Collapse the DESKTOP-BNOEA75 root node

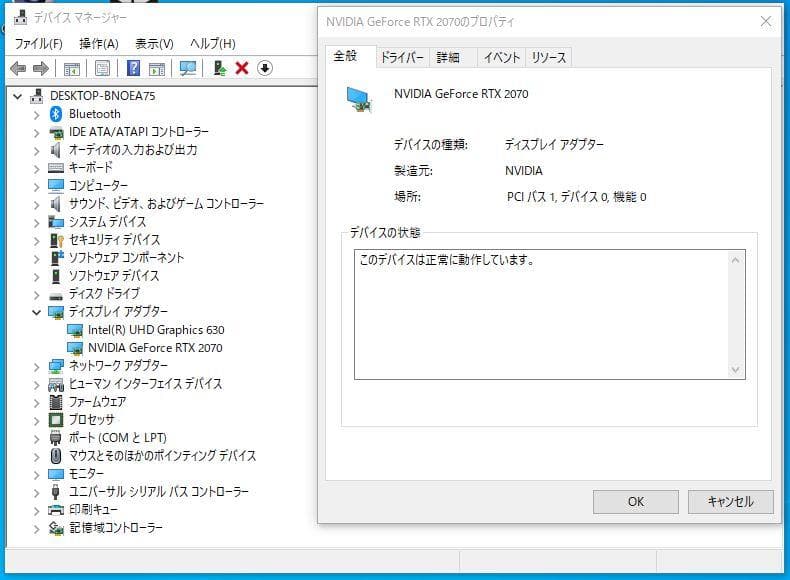(x=18, y=96)
